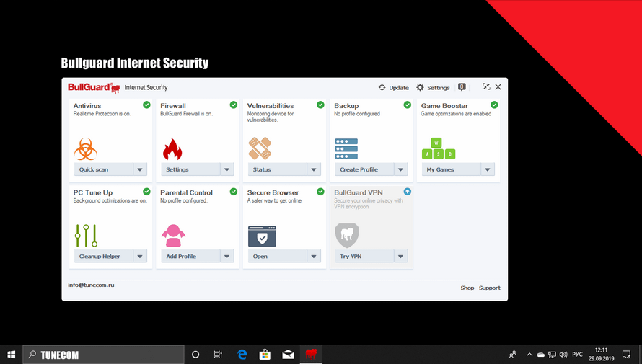Click the Backup green status checkmark
This screenshot has width=642, height=364.
[x=407, y=105]
